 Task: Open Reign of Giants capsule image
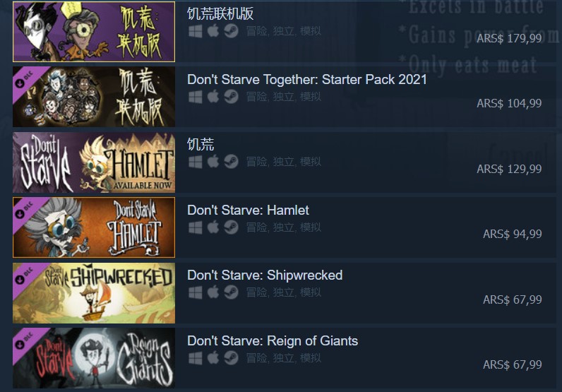pos(94,358)
